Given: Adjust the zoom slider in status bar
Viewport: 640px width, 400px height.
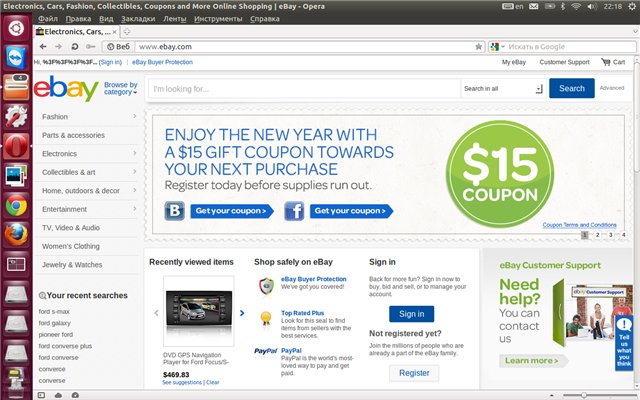Looking at the screenshot, I should (x=584, y=396).
